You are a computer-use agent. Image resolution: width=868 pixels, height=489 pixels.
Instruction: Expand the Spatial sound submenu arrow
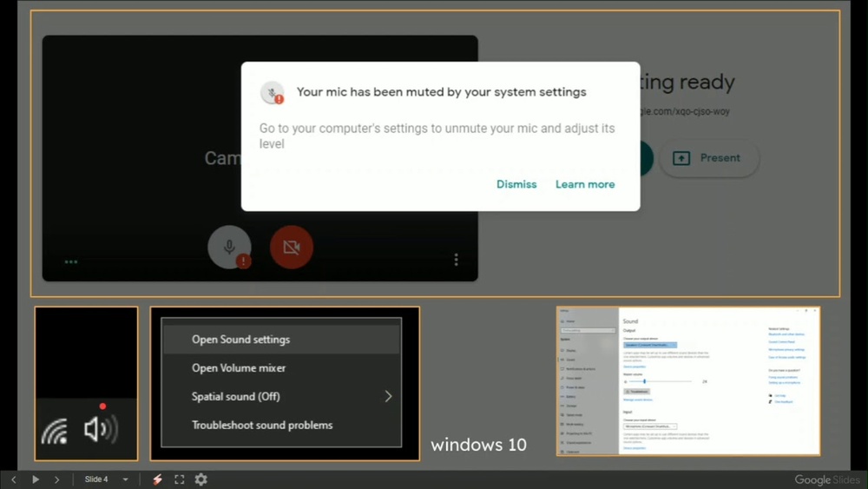(x=388, y=397)
